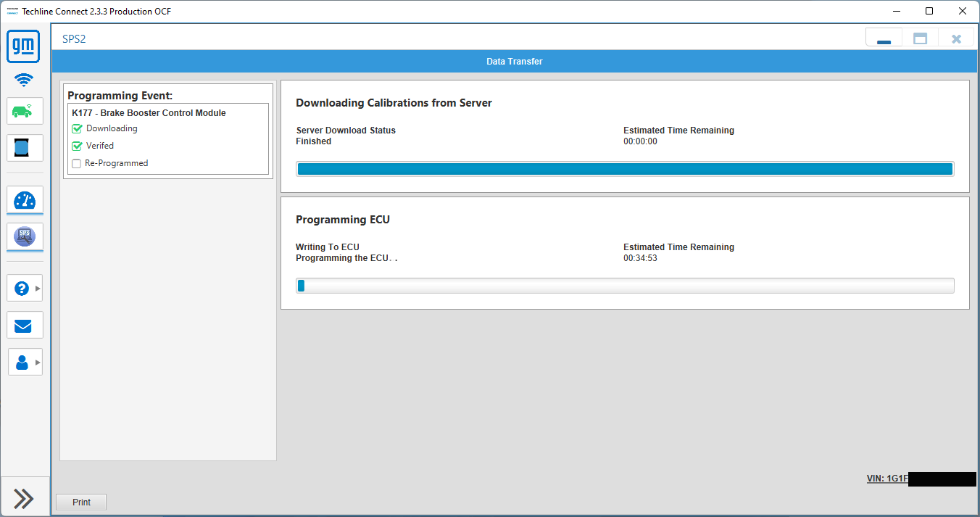Expand the sidebar with double chevron

24,498
